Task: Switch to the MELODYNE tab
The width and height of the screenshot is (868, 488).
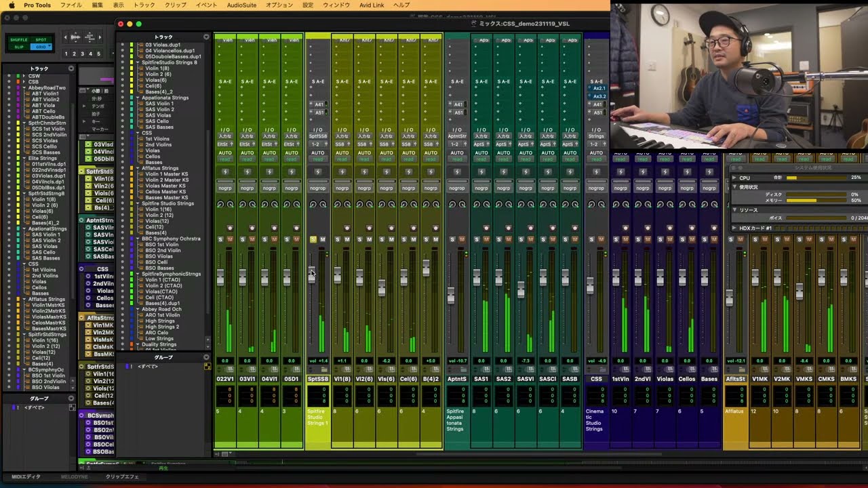Action: pos(75,477)
